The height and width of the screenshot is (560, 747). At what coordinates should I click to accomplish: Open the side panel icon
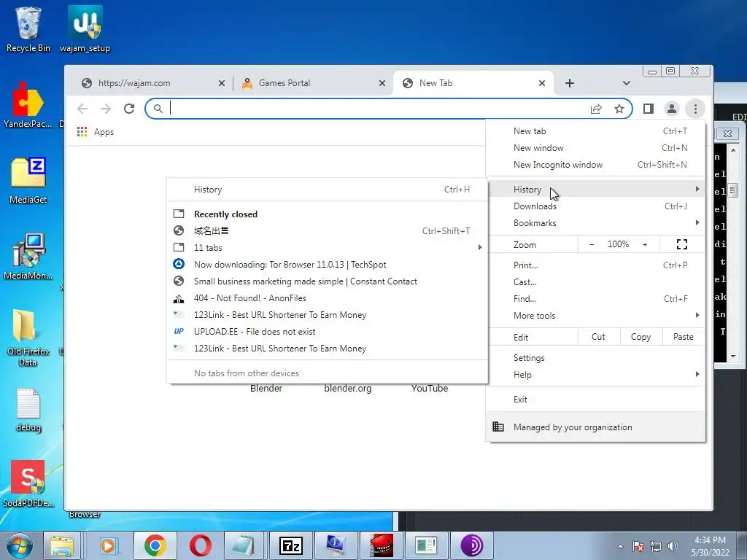tap(648, 109)
